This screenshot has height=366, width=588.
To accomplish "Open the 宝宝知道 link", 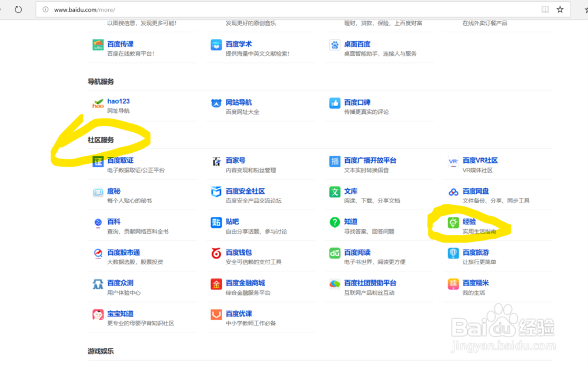I will coord(121,314).
